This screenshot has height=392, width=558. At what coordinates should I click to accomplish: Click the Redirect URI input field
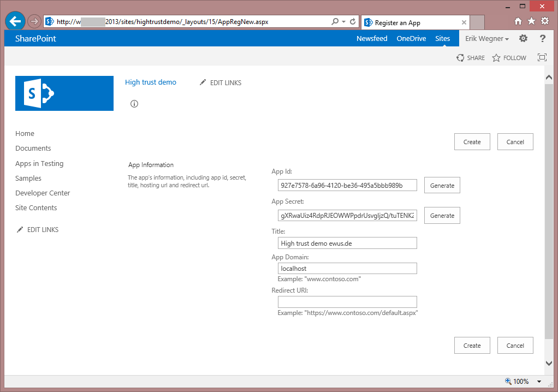(x=347, y=301)
